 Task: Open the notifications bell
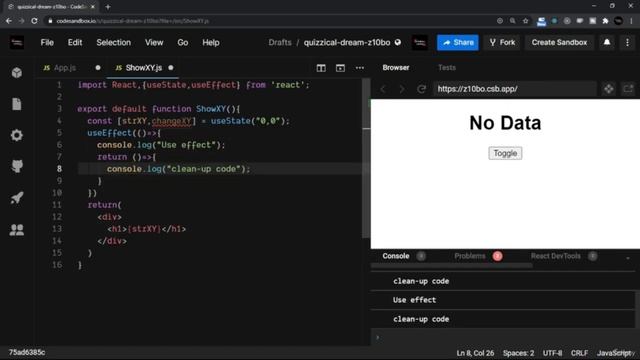pyautogui.click(x=607, y=42)
